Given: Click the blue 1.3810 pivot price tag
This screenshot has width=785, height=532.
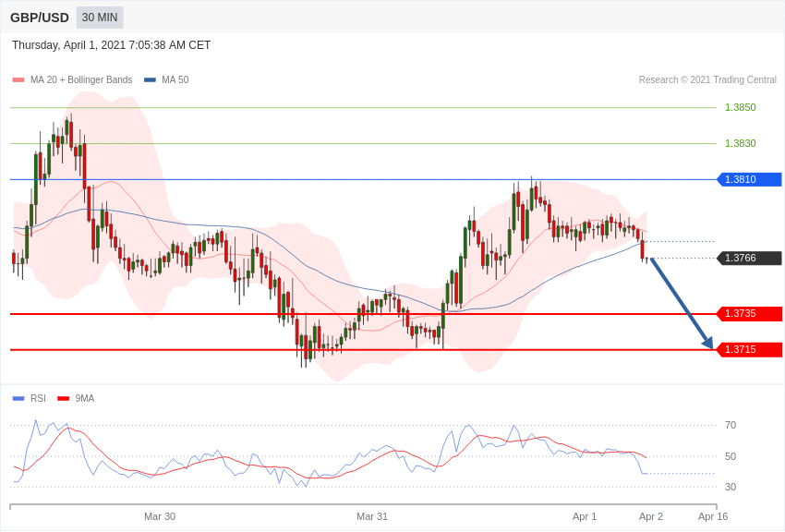Looking at the screenshot, I should 750,179.
